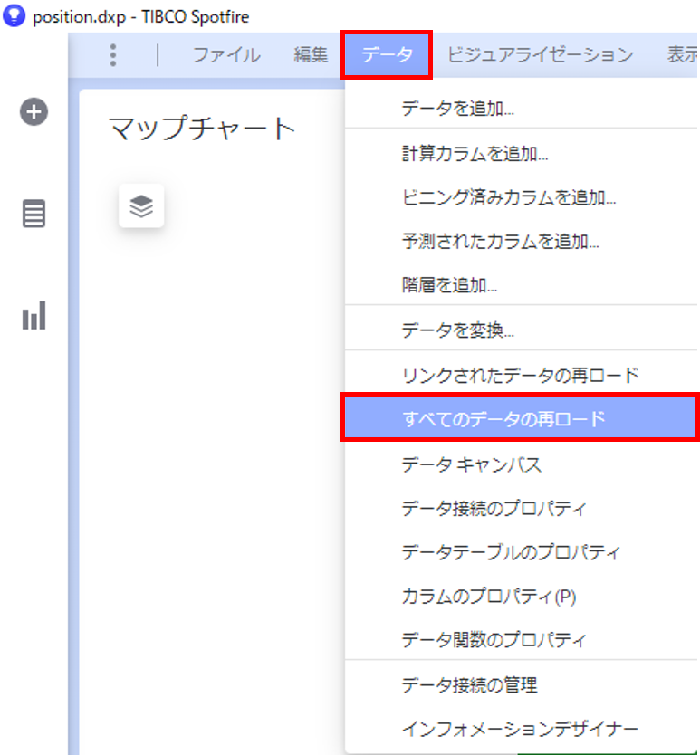Image resolution: width=700 pixels, height=755 pixels.
Task: Open the 表示 menu
Action: 682,54
